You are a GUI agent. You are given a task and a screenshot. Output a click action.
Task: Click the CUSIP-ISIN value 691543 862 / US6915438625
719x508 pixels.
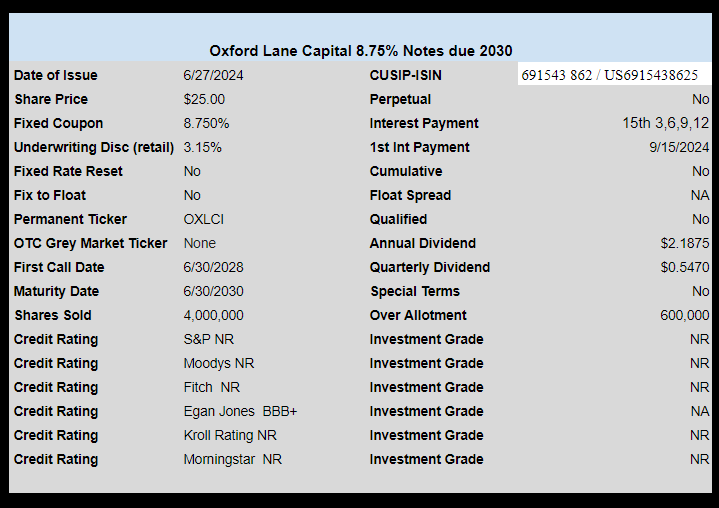click(x=609, y=75)
